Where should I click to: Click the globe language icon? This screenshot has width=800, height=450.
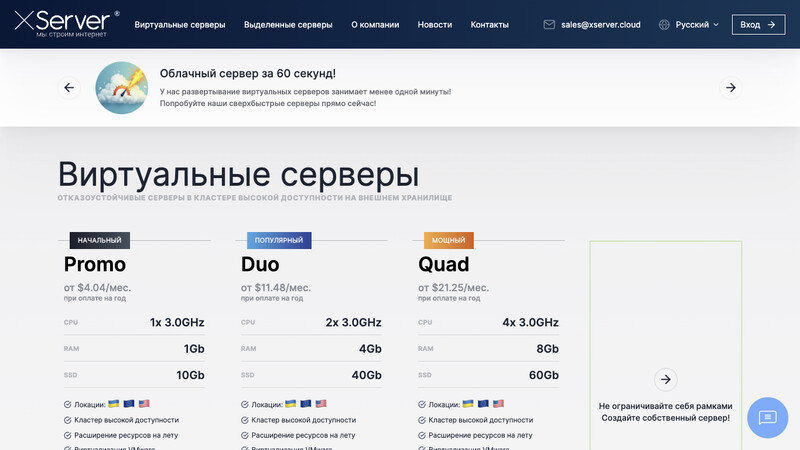coord(664,24)
